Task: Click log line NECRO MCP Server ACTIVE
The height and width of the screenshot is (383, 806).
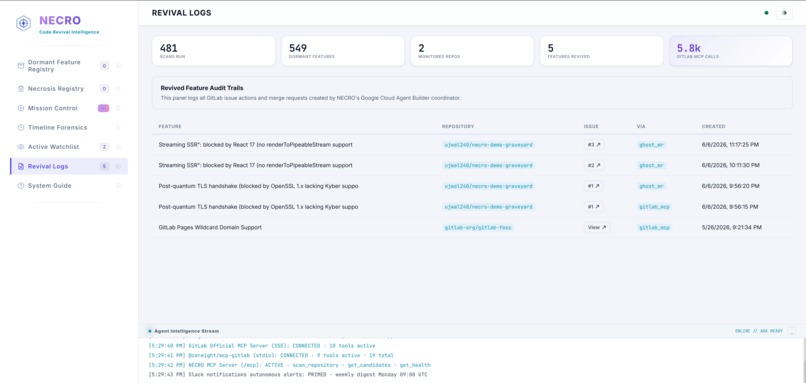Action: click(x=289, y=365)
